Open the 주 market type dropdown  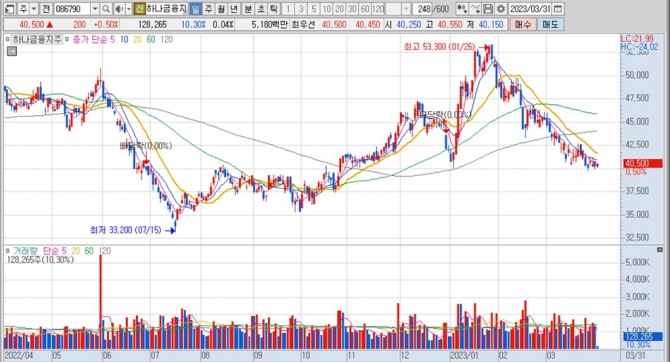tap(34, 9)
